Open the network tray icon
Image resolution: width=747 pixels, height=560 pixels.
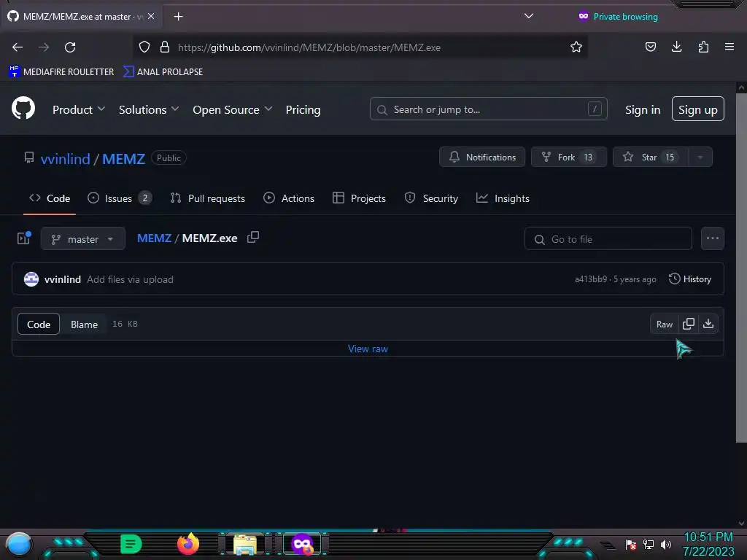[x=648, y=544]
